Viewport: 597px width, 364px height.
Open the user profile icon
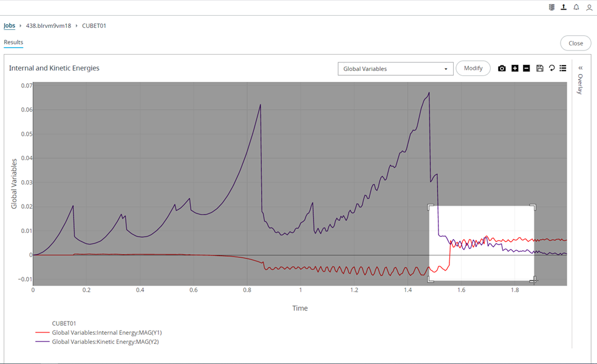(589, 7)
